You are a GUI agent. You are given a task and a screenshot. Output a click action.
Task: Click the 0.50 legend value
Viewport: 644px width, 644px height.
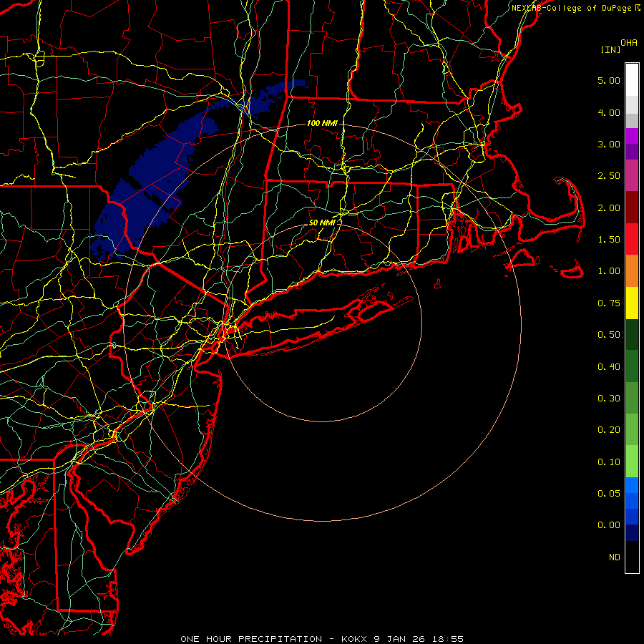point(609,335)
